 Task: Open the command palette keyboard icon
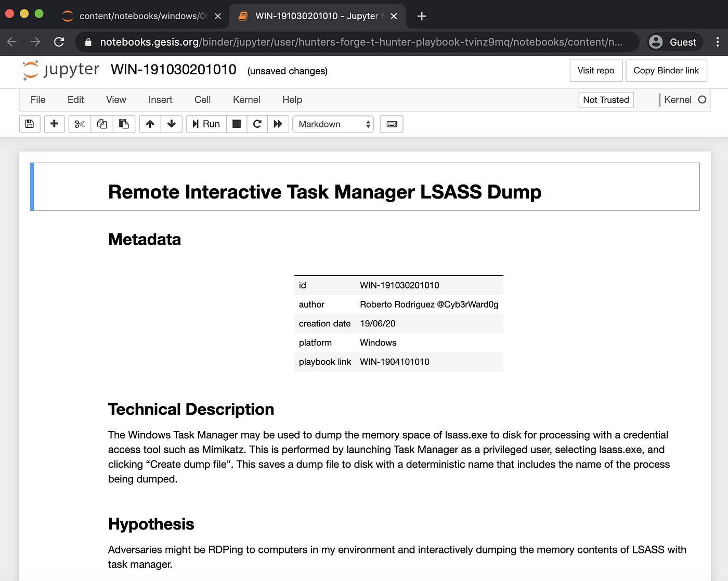[x=392, y=124]
